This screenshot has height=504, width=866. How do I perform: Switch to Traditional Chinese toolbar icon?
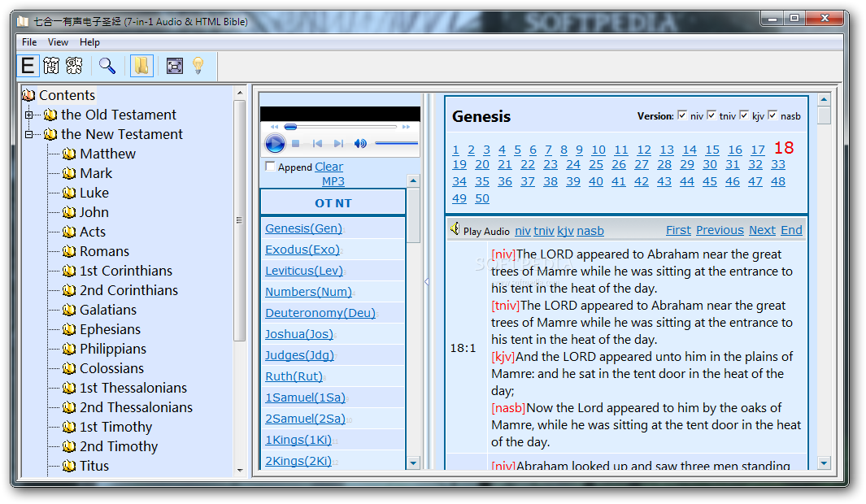(74, 66)
